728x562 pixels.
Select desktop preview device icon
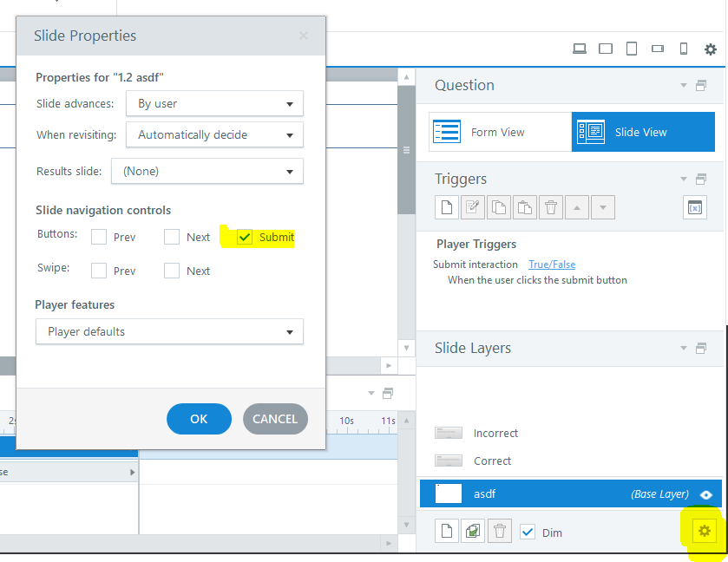580,49
